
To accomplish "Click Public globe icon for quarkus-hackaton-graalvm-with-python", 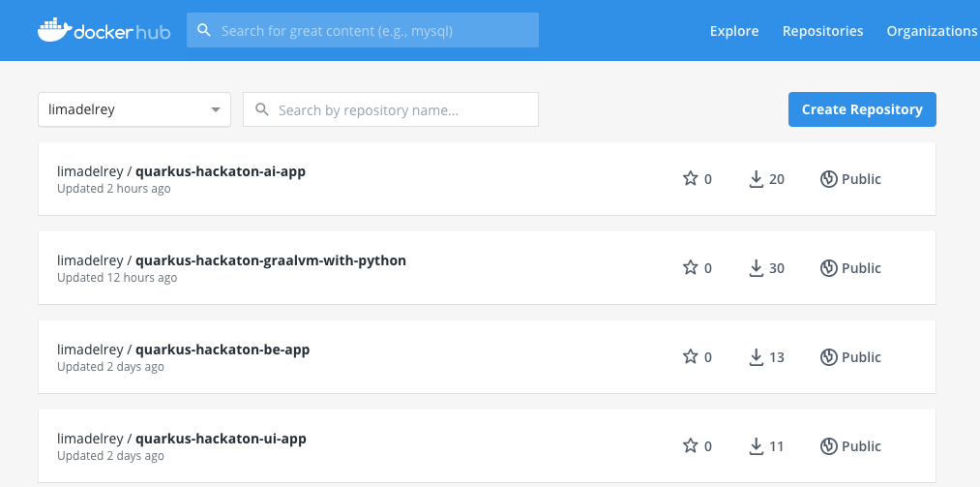I will coord(828,268).
